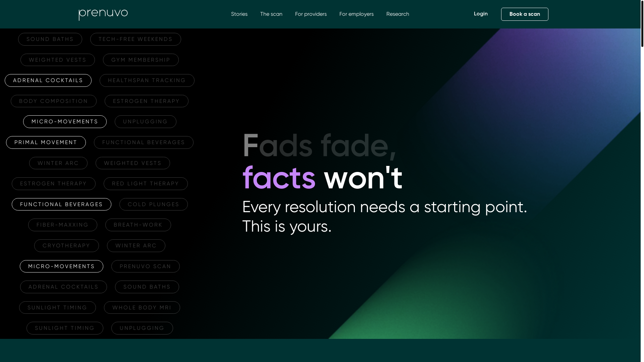Click UNPLUGGING pill beside SUNLIGHT TIMING

pos(142,328)
